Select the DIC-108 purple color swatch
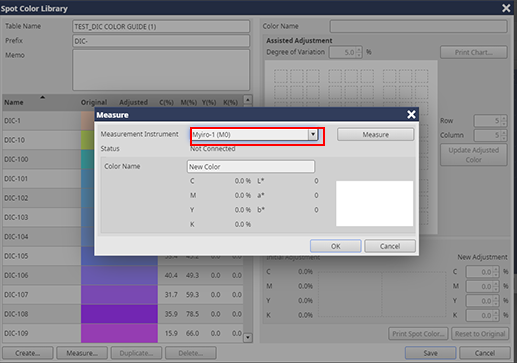The image size is (517, 363). (119, 314)
